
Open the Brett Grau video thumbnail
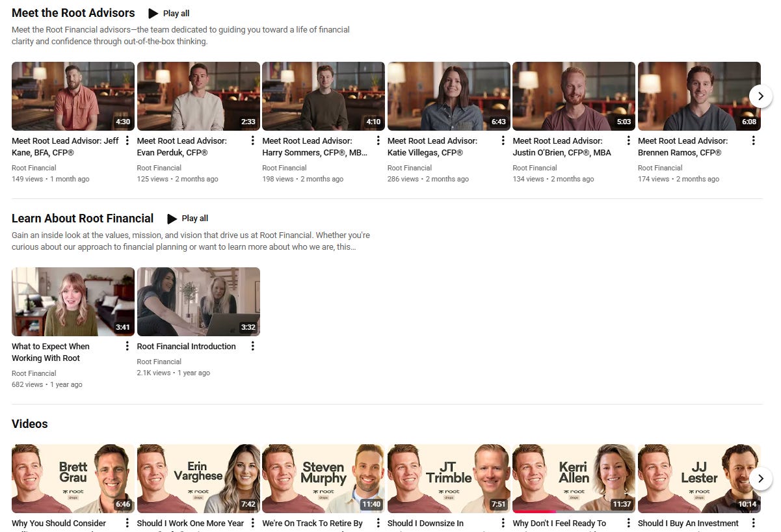point(73,479)
